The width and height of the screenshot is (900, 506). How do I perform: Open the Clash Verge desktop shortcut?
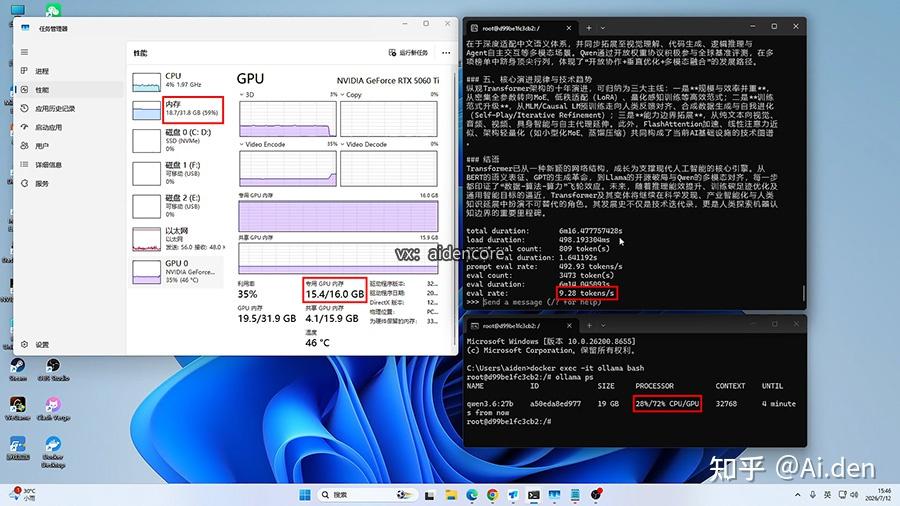53,409
